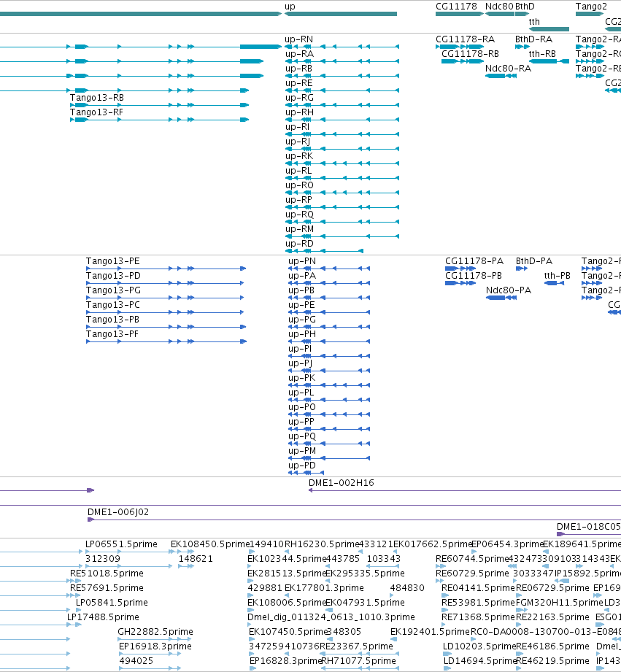Click transcript up-RL
Viewport: 621px width, 672px height.
click(342, 178)
